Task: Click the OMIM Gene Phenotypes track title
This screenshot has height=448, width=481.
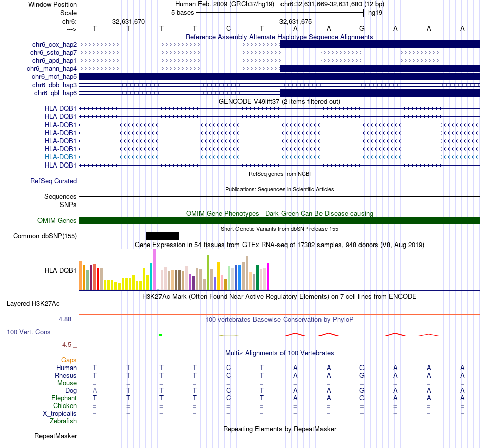Action: click(x=279, y=214)
